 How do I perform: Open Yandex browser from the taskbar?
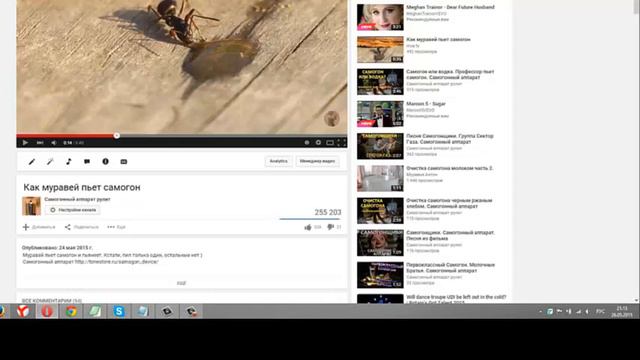(x=23, y=311)
